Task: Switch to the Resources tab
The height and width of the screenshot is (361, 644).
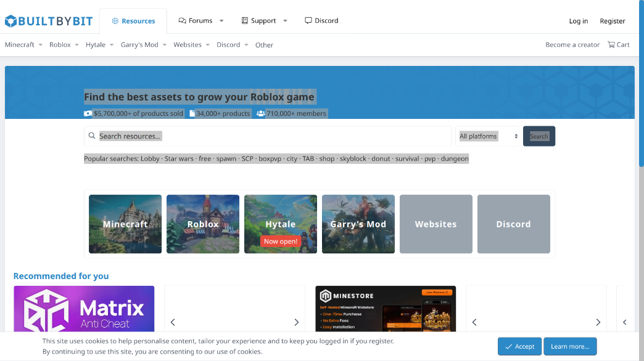Action: (x=133, y=20)
